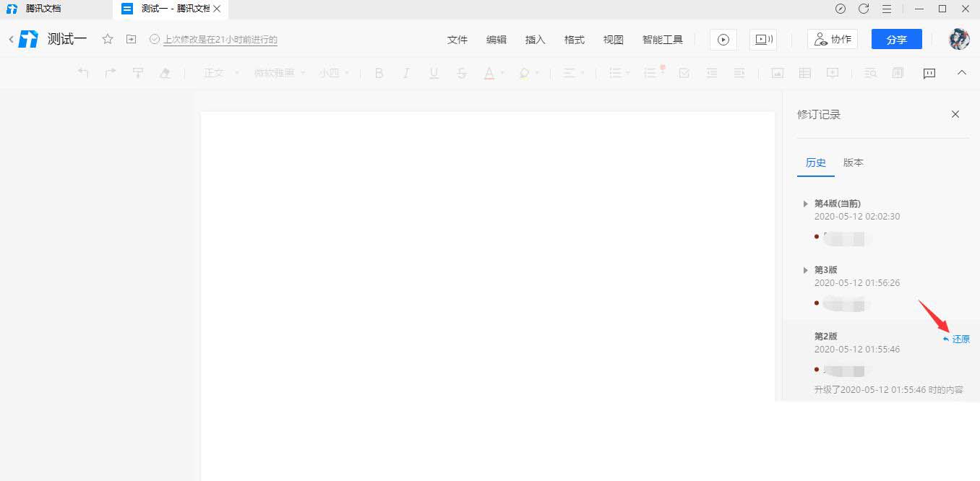This screenshot has width=980, height=481.
Task: Select the format painter tool
Action: pyautogui.click(x=138, y=73)
